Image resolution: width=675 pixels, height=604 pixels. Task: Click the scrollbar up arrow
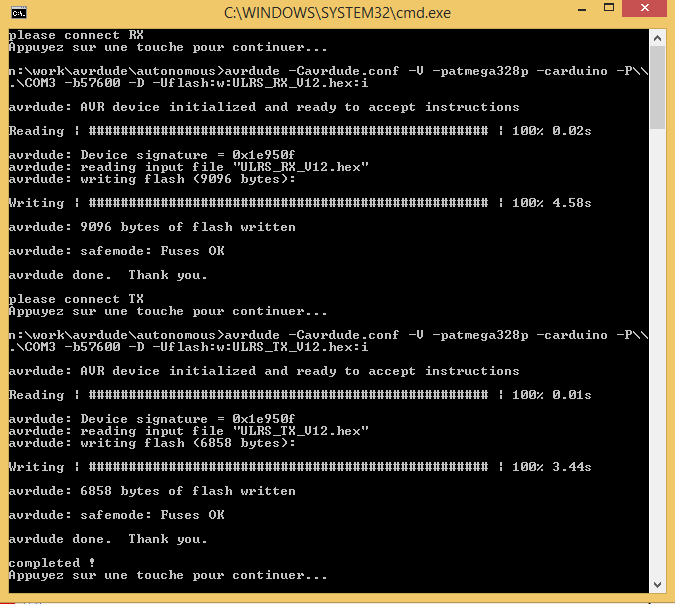pyautogui.click(x=657, y=37)
